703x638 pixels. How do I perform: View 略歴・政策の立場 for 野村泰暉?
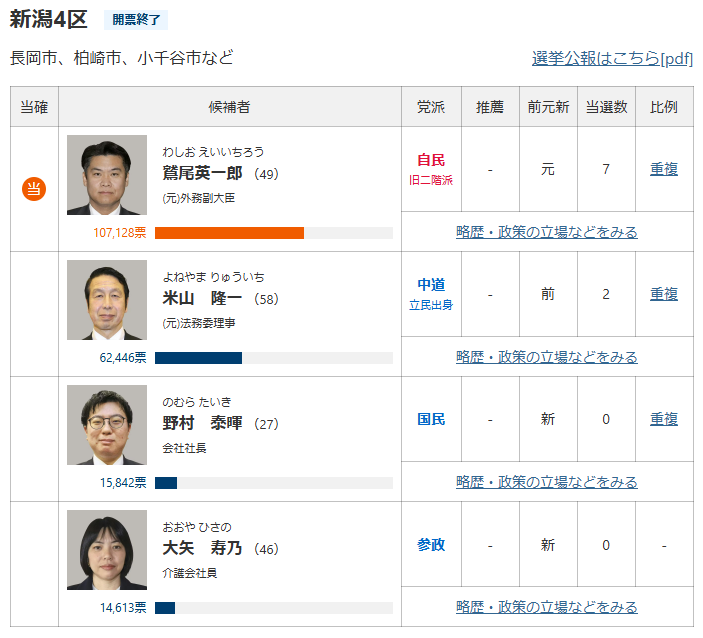point(547,482)
